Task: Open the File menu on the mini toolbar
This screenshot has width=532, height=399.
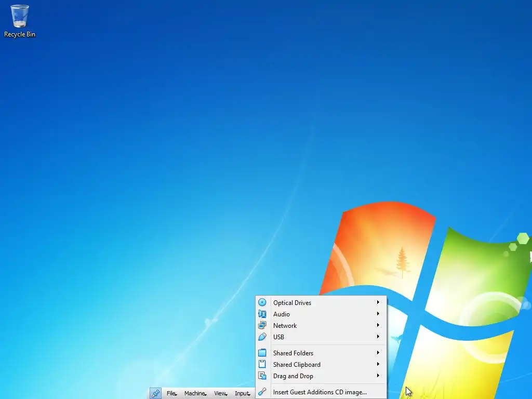Action: 171,394
